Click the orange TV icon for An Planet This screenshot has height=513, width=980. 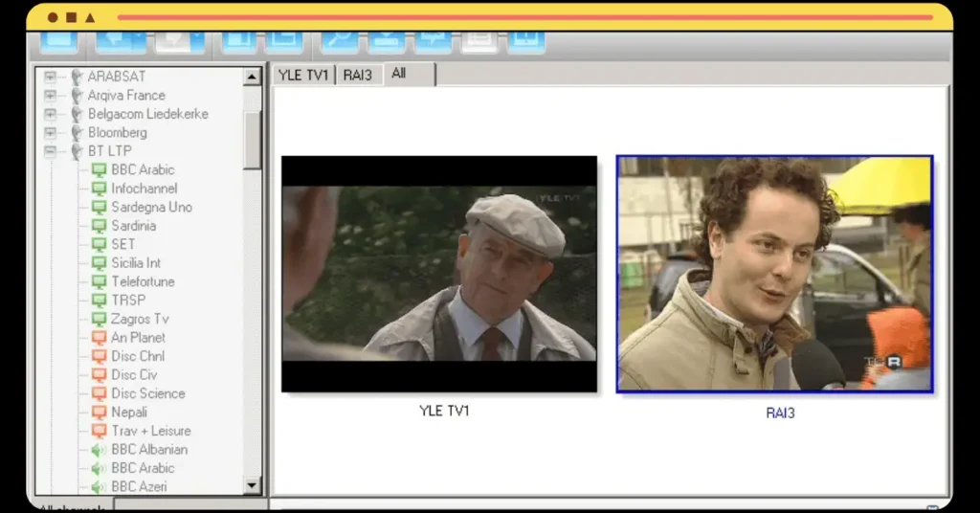pyautogui.click(x=99, y=338)
